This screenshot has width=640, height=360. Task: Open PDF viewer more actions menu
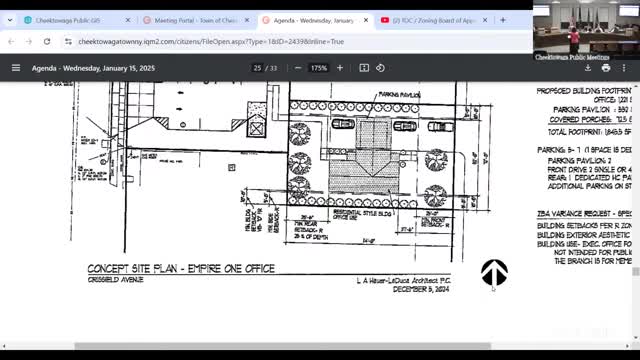tap(624, 68)
